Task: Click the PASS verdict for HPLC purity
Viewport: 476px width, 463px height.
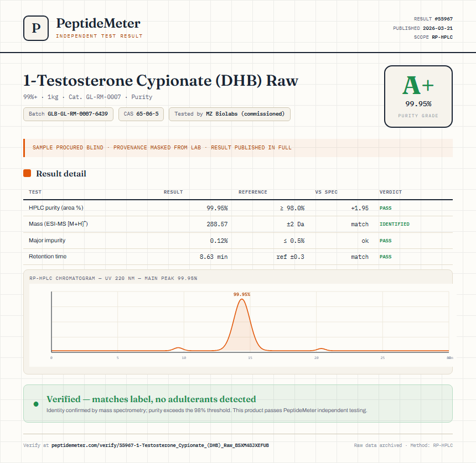Action: [386, 208]
